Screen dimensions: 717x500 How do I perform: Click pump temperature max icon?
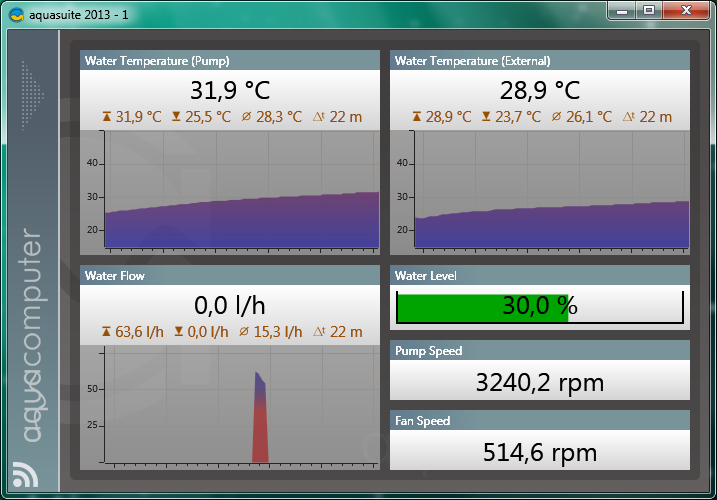[x=107, y=117]
